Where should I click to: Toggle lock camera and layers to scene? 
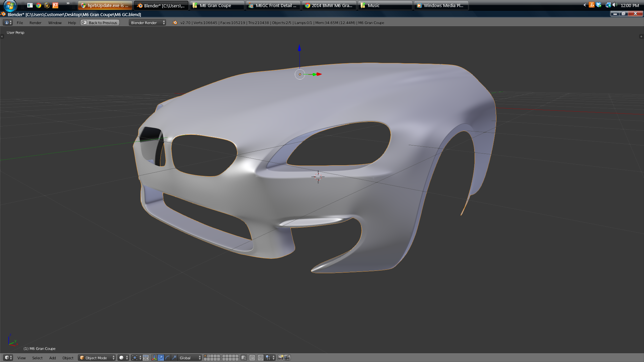point(244,358)
